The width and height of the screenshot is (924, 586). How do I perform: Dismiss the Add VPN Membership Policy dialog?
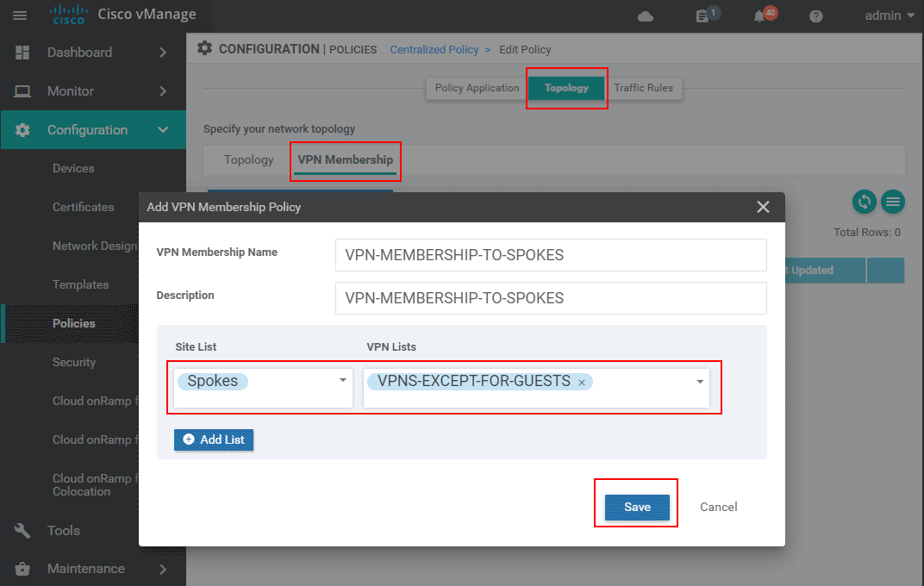[763, 207]
